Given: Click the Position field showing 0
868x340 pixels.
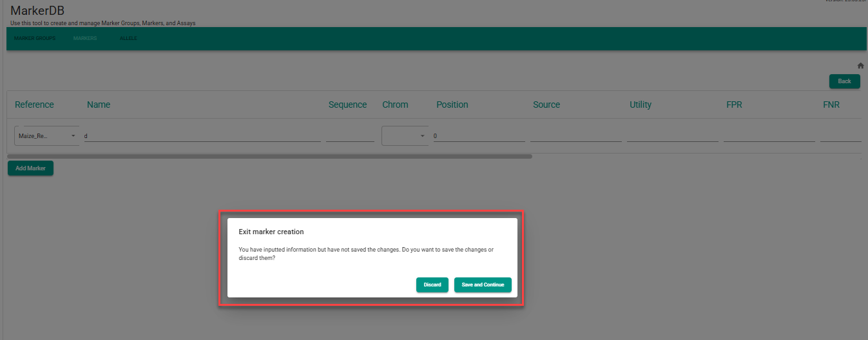Looking at the screenshot, I should click(x=479, y=136).
